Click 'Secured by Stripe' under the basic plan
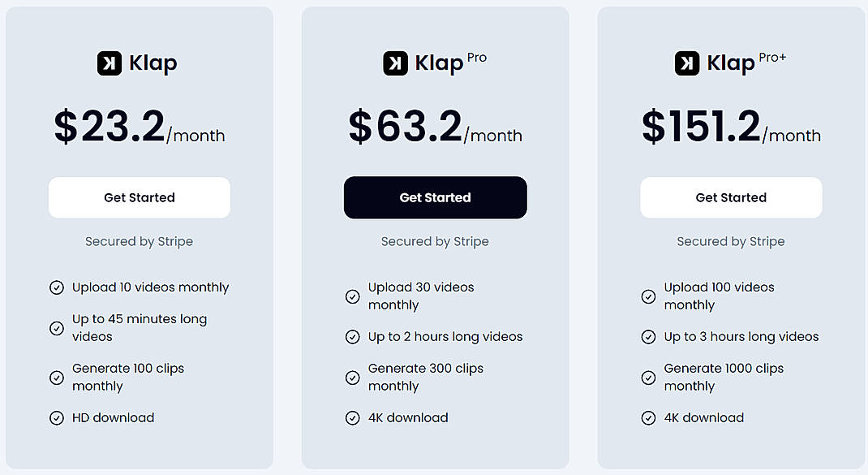Screen dimensions: 868x475 (139, 241)
